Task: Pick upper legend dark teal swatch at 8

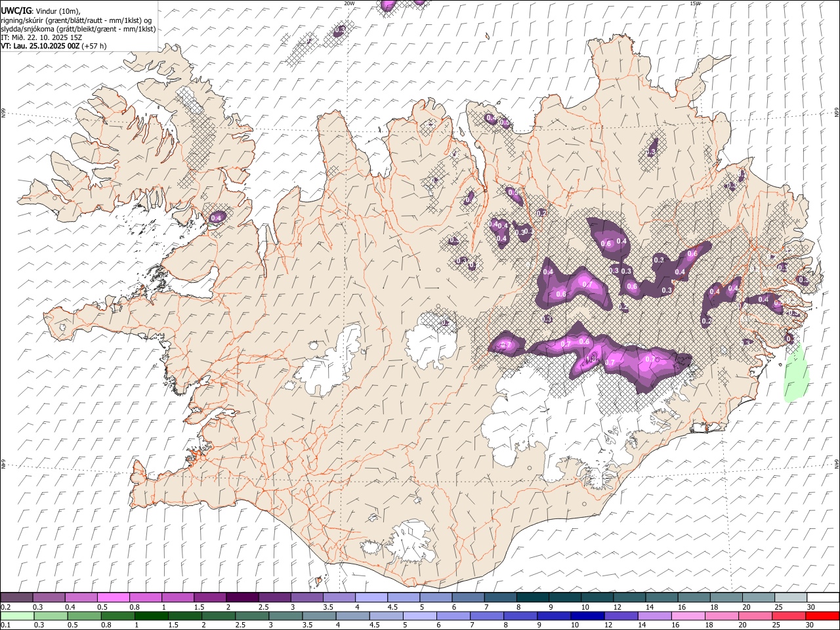Action: tap(532, 598)
